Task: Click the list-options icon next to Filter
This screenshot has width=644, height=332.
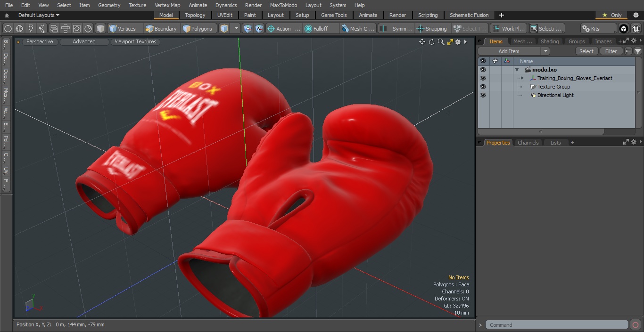Action: (628, 51)
